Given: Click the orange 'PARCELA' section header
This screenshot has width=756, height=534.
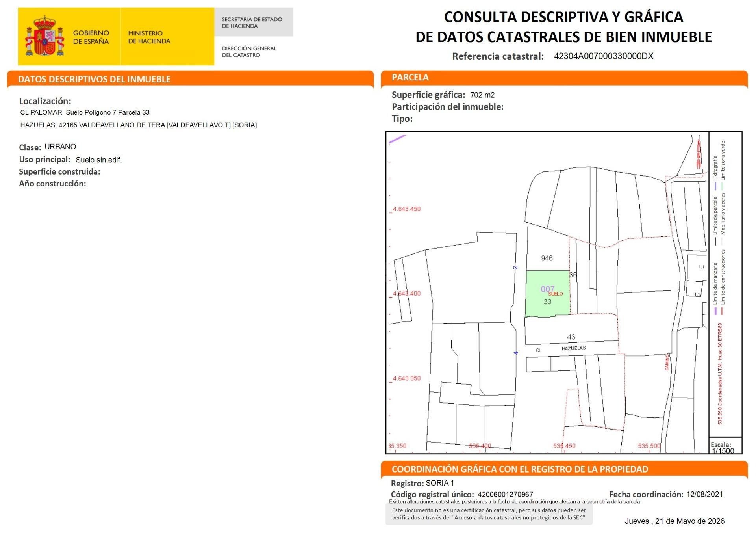Looking at the screenshot, I should pos(410,78).
